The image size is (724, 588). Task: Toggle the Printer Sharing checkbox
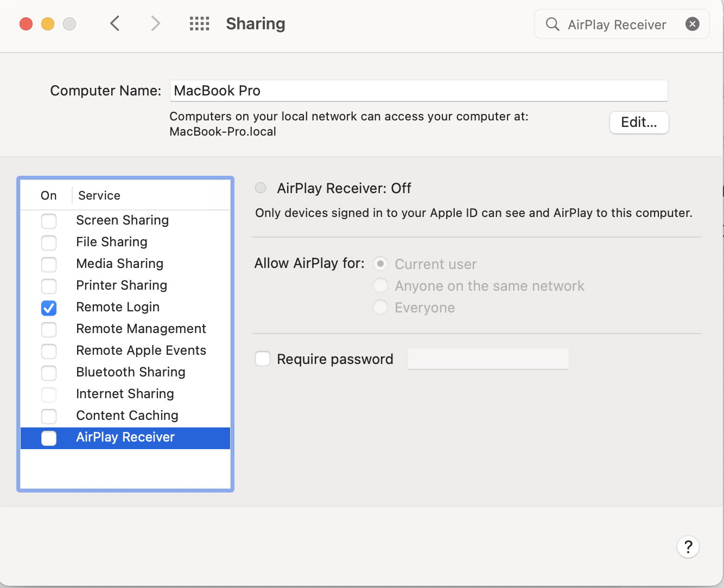click(x=49, y=286)
